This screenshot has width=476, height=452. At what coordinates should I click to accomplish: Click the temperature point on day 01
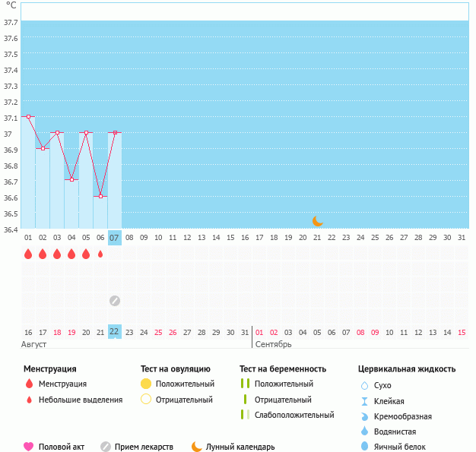[28, 117]
